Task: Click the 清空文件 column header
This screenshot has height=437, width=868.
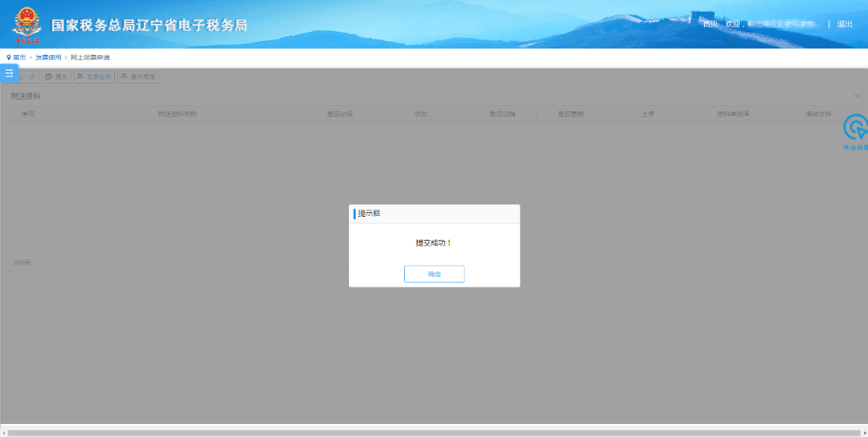Action: tap(818, 114)
